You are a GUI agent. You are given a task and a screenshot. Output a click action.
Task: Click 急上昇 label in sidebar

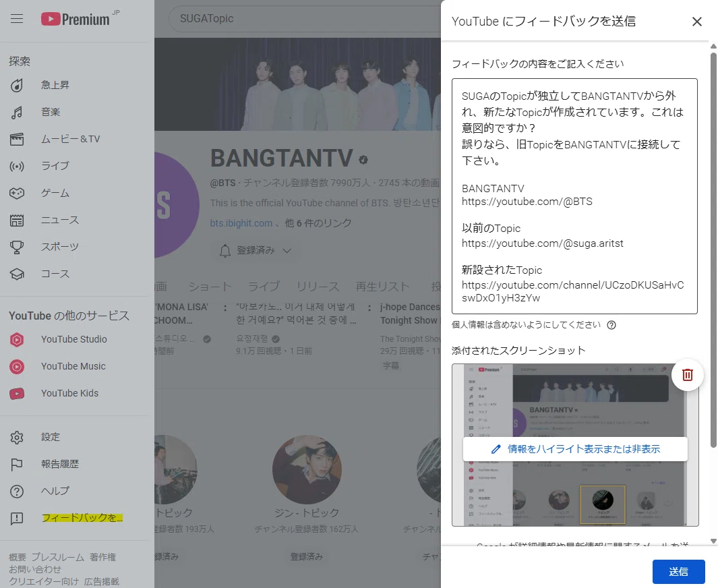55,85
